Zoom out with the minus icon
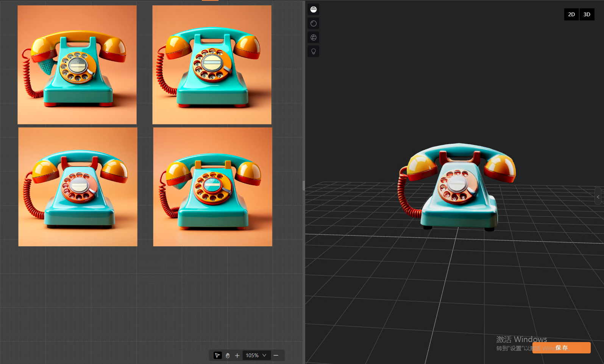 pyautogui.click(x=276, y=355)
